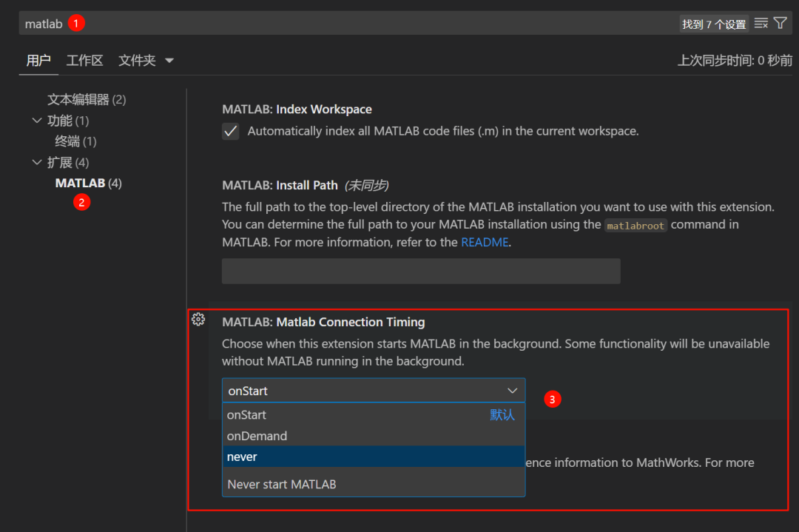799x532 pixels.
Task: Click the Never start MATLAB description text
Action: (x=282, y=485)
